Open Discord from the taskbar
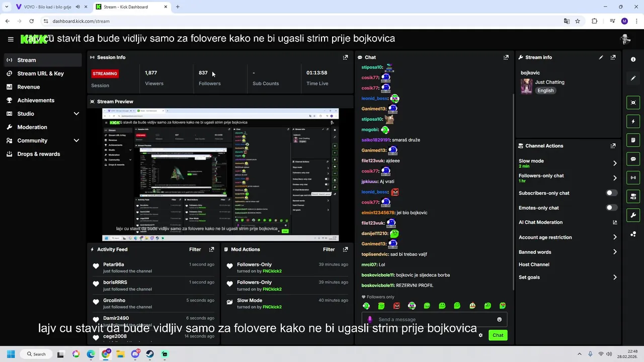The height and width of the screenshot is (362, 644). [x=135, y=354]
